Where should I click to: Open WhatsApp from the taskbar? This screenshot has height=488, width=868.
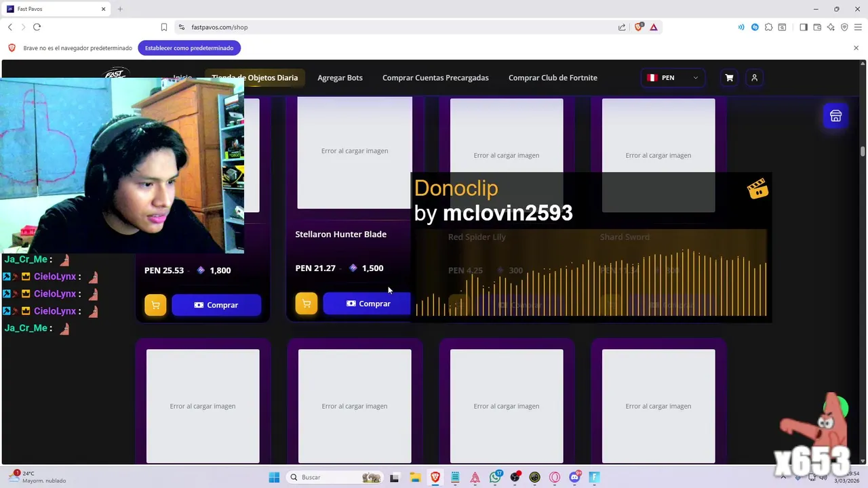(x=496, y=477)
